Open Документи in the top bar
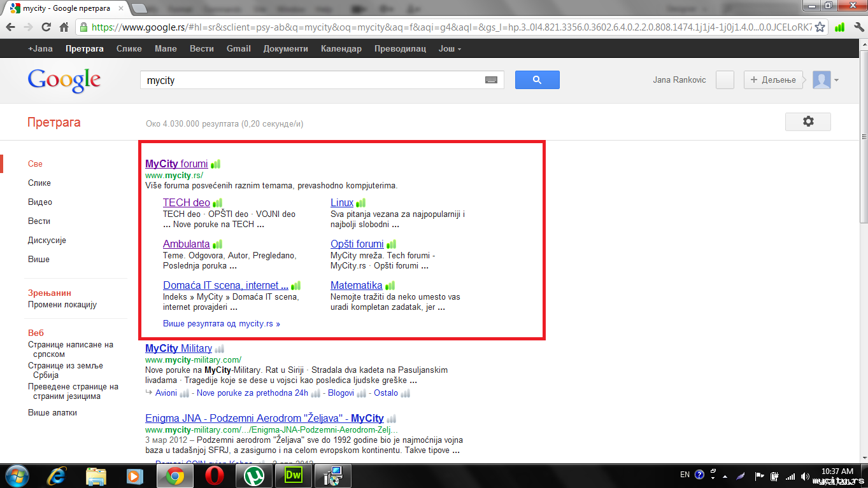 [286, 49]
